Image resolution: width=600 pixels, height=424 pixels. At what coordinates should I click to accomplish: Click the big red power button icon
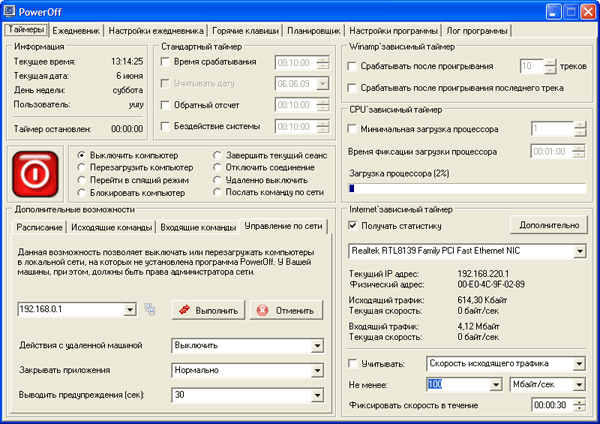tap(35, 174)
